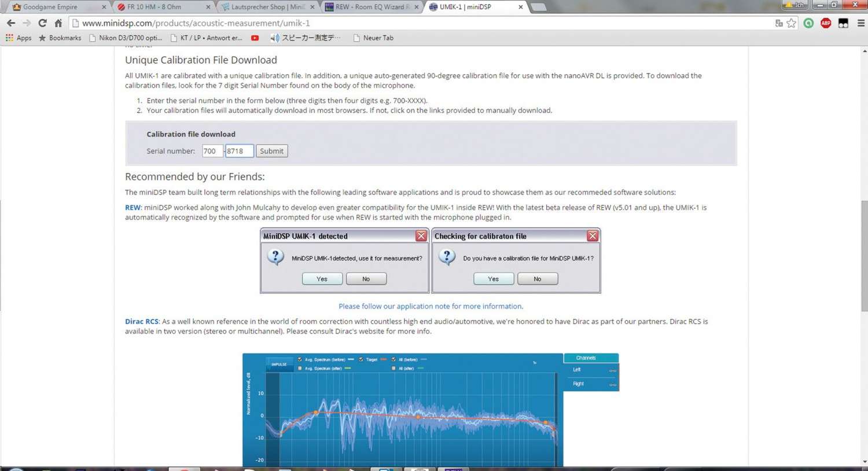Toggle the All (before) checkbox

pos(393,359)
